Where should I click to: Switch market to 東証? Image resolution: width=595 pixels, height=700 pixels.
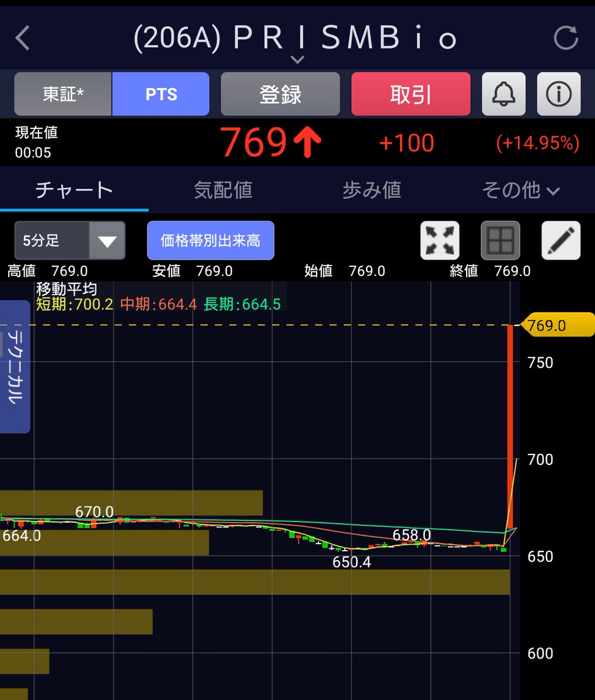(x=63, y=94)
